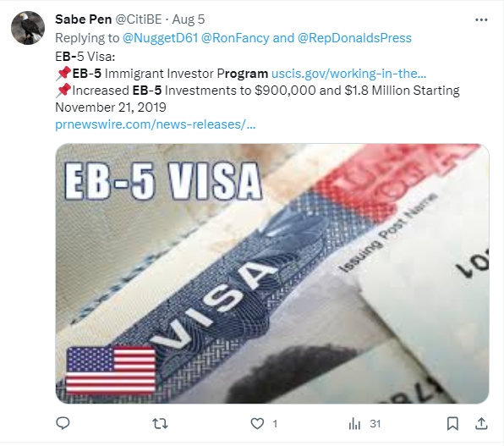
Task: Open the prnewswire.com/news-releases link
Action: (156, 124)
